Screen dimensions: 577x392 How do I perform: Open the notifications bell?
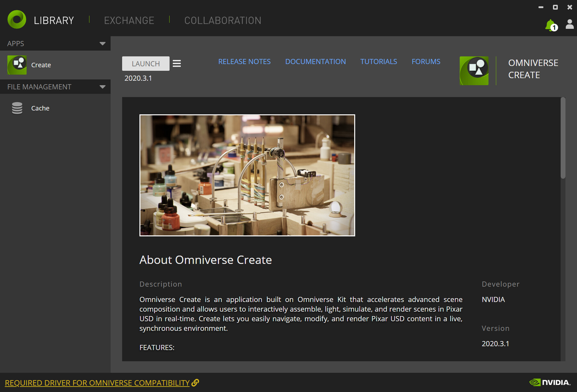pos(551,25)
